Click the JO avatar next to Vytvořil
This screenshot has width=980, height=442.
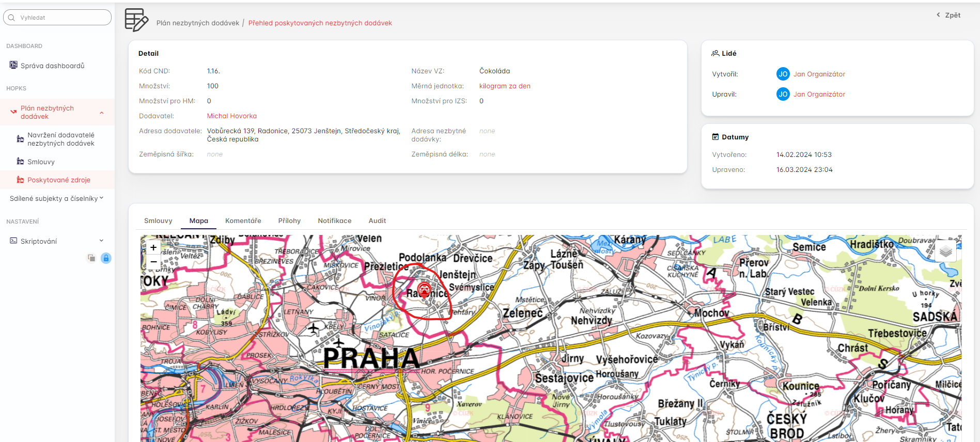(783, 74)
